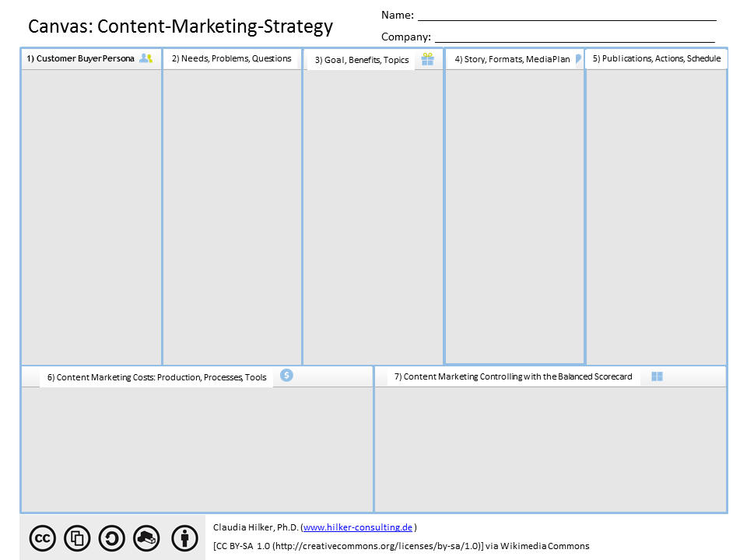Viewport: 747px width, 560px height.
Task: Click inside the Needs, Problems, Questions box area
Action: point(232,217)
